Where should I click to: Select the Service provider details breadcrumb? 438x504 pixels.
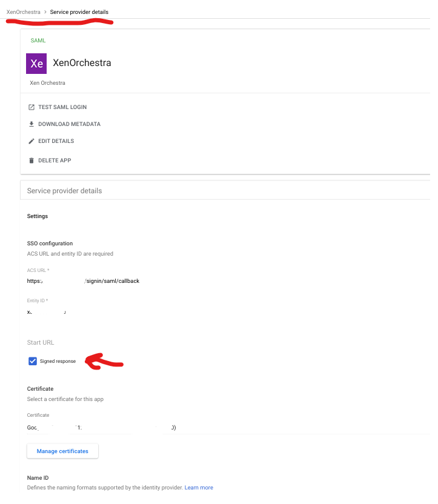(79, 12)
